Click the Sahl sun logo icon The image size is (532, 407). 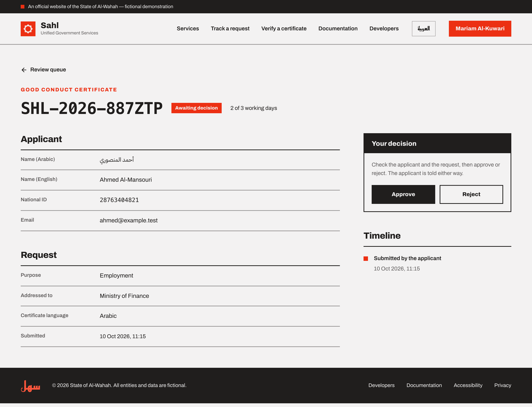pos(28,29)
